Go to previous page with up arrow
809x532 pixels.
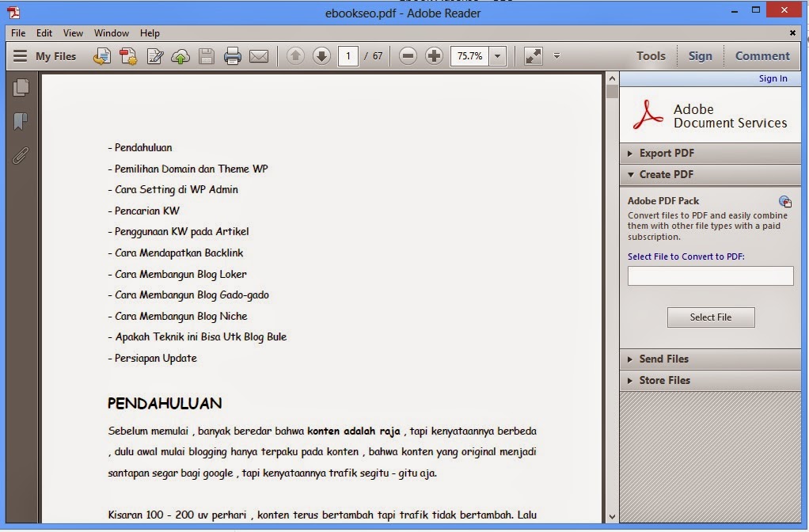pyautogui.click(x=295, y=55)
